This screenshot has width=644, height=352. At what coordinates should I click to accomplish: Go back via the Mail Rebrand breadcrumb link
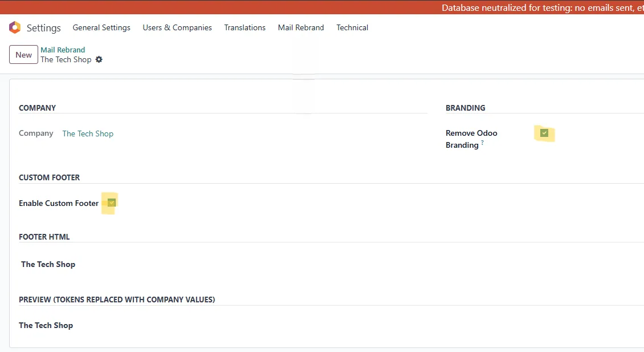coord(63,50)
